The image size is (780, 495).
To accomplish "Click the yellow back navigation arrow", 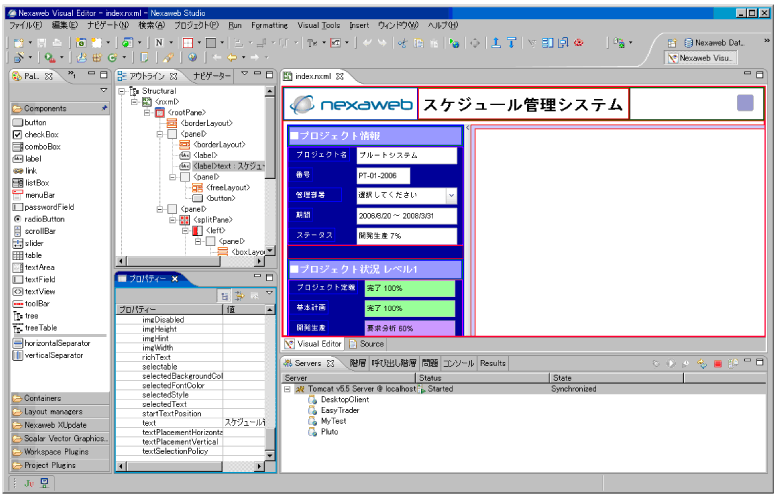I will (232, 58).
